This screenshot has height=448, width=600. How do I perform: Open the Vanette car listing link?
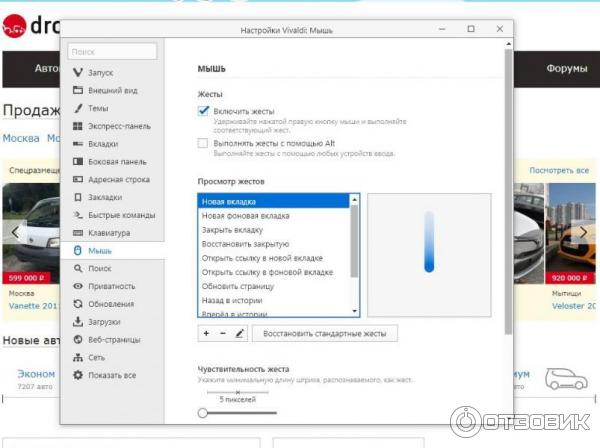(33, 306)
